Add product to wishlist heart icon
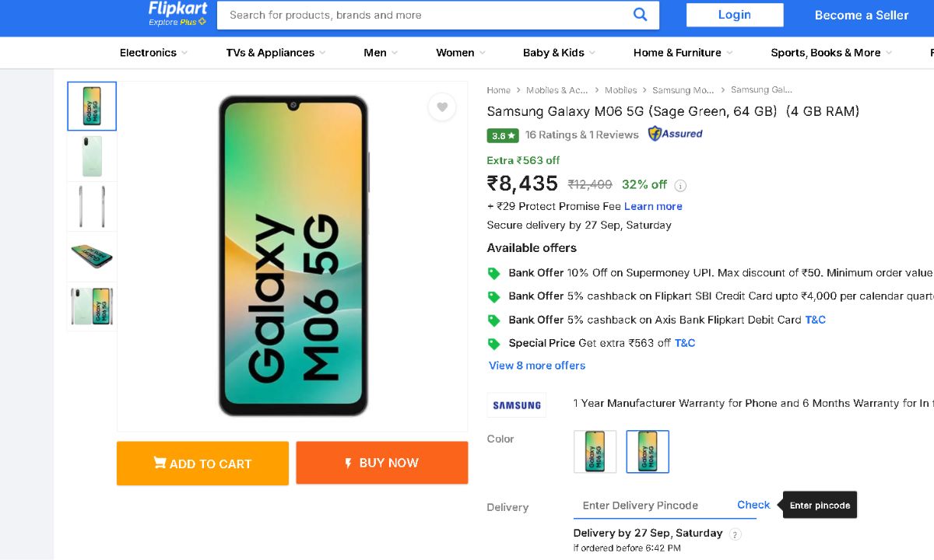This screenshot has height=560, width=934. coord(442,107)
